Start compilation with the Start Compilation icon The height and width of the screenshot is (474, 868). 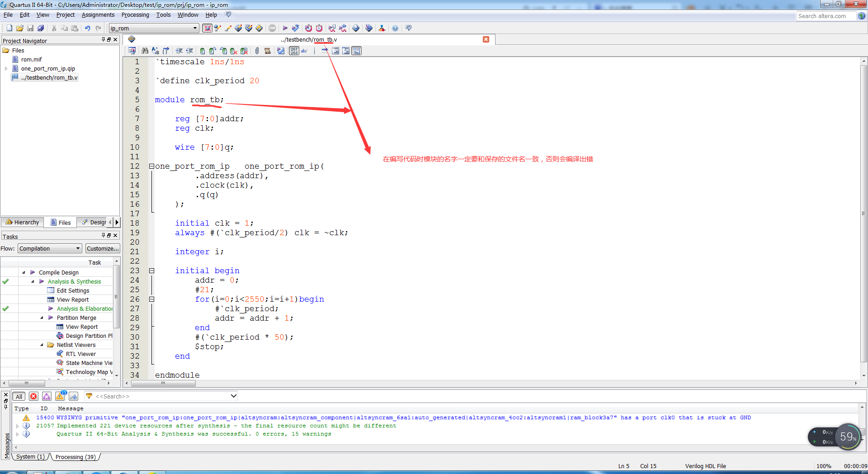point(285,28)
